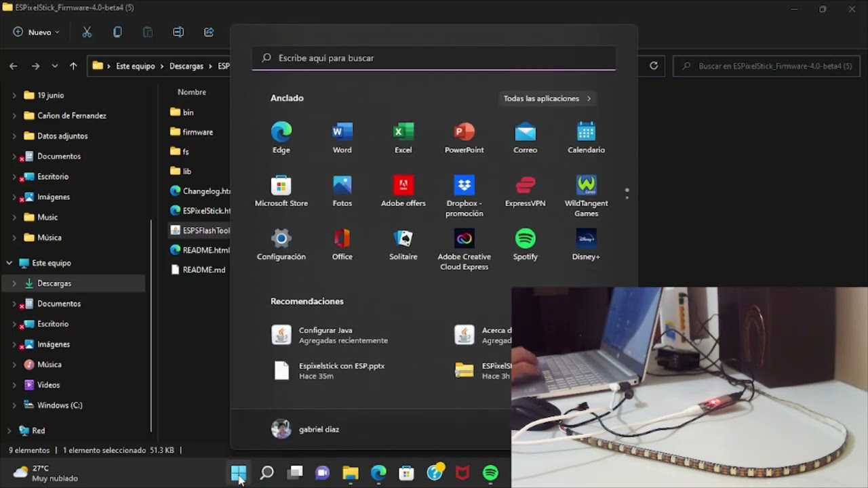Click the Copy icon in Explorer toolbar
Viewport: 868px width, 488px height.
point(117,32)
